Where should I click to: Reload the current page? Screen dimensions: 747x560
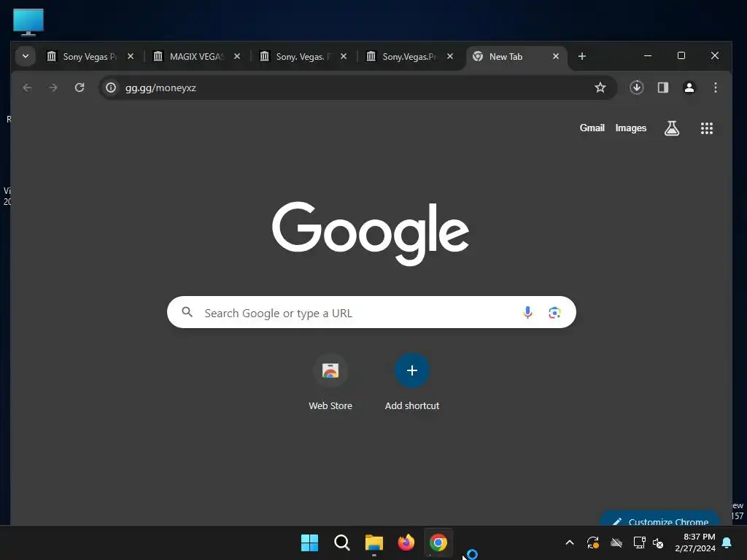(x=80, y=87)
